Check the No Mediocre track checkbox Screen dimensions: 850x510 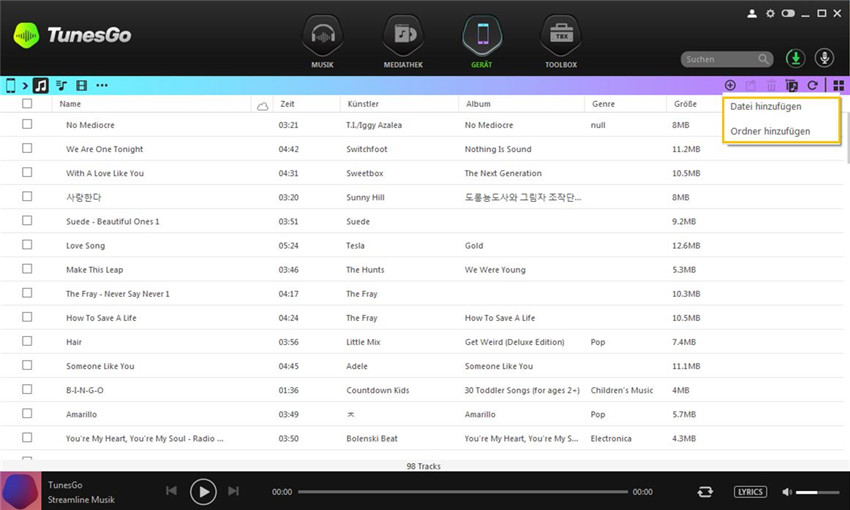coord(27,124)
